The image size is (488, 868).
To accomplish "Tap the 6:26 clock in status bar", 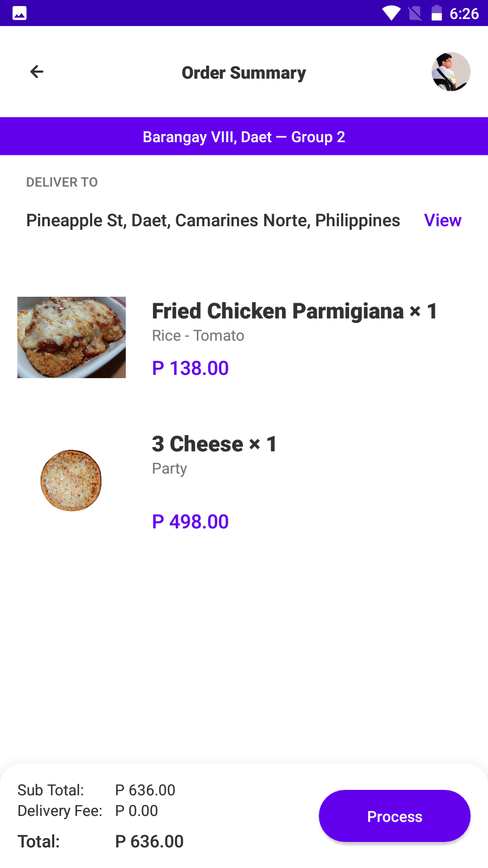I will click(464, 14).
